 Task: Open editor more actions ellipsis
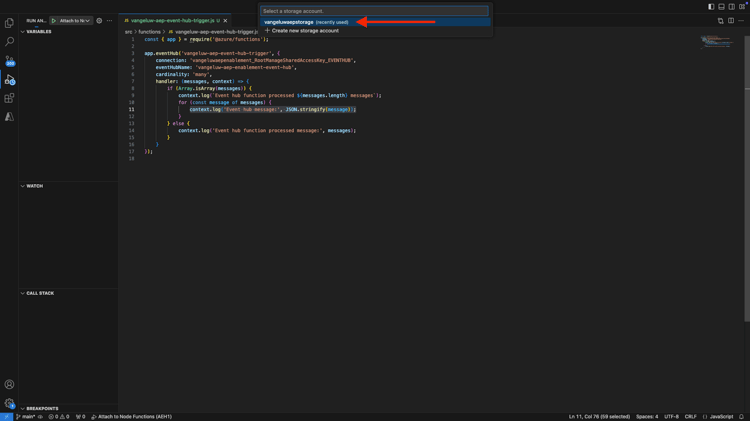click(741, 21)
